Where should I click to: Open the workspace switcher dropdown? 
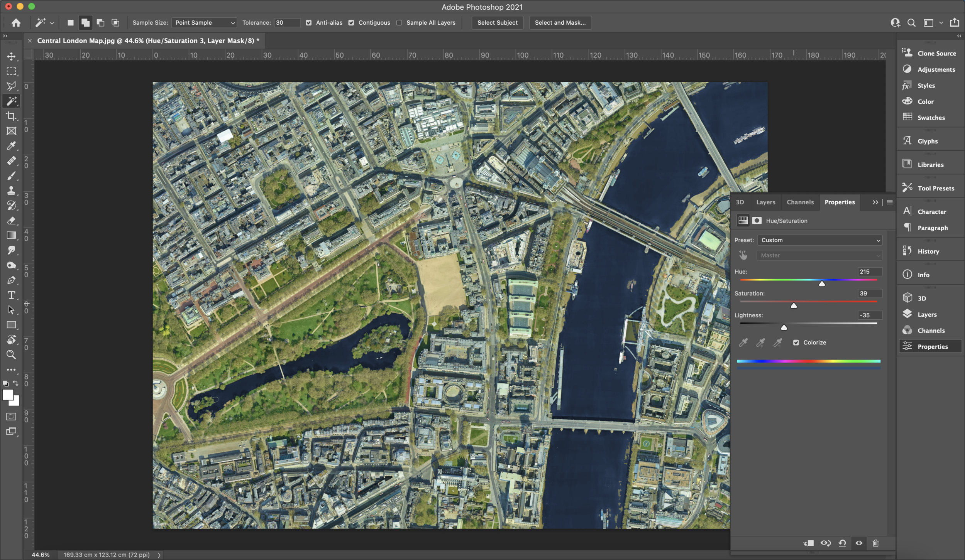pyautogui.click(x=933, y=23)
